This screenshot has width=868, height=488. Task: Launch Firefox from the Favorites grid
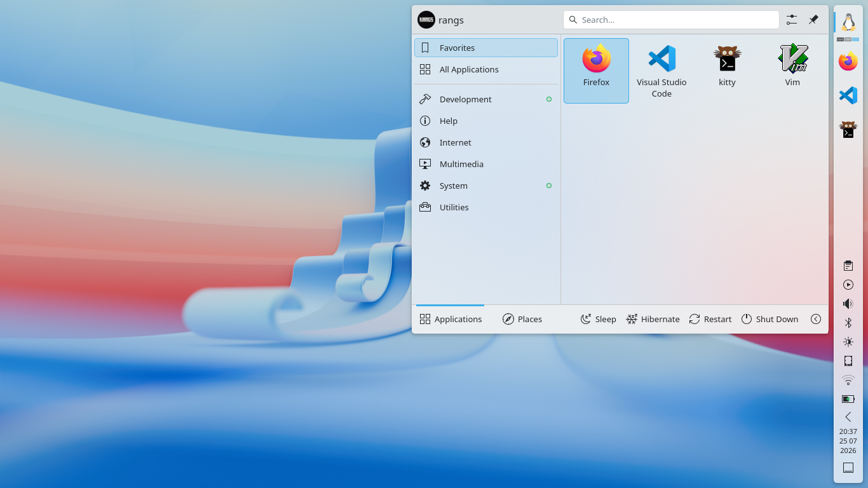click(x=596, y=71)
